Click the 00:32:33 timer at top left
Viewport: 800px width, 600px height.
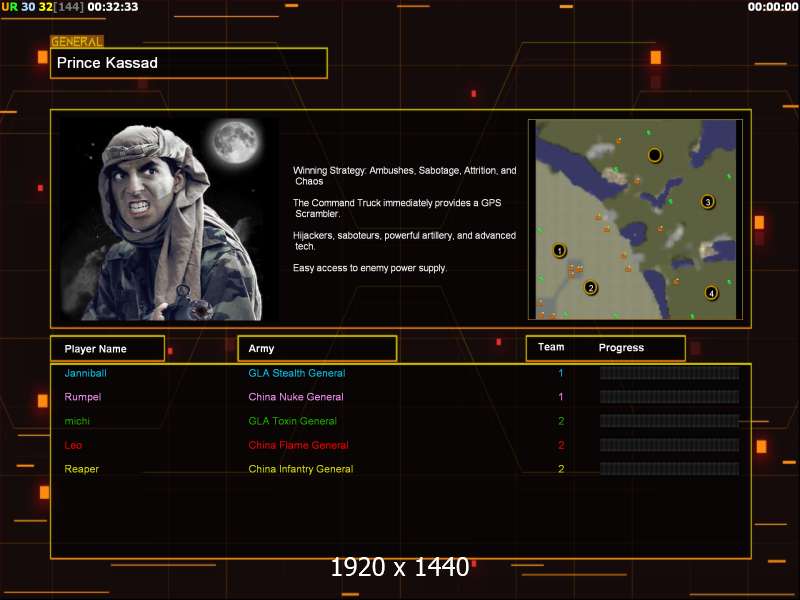[x=113, y=7]
